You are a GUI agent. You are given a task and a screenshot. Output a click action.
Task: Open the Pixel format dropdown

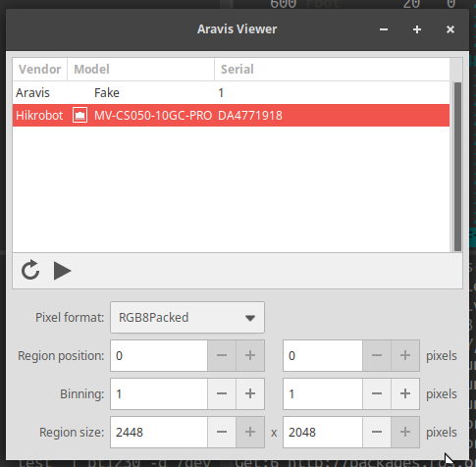[187, 318]
